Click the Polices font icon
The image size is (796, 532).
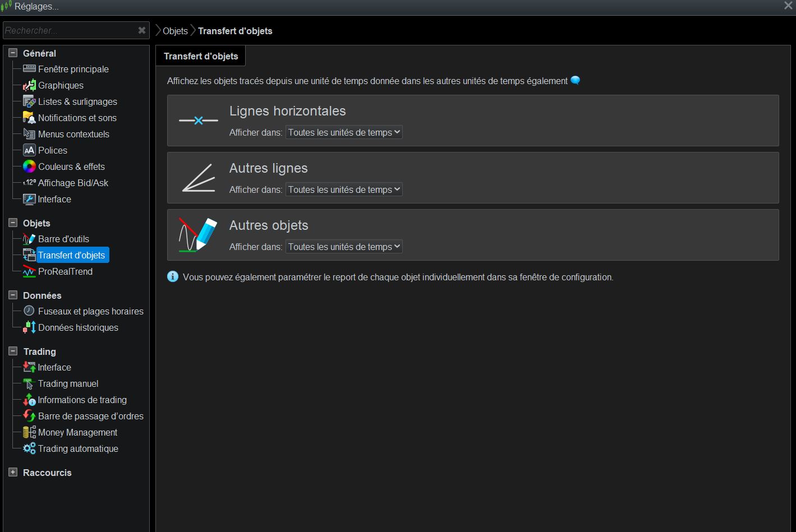point(29,150)
